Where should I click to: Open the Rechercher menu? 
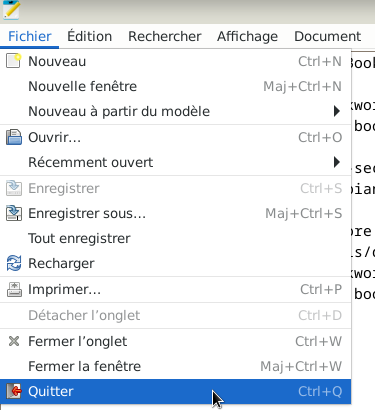click(165, 36)
